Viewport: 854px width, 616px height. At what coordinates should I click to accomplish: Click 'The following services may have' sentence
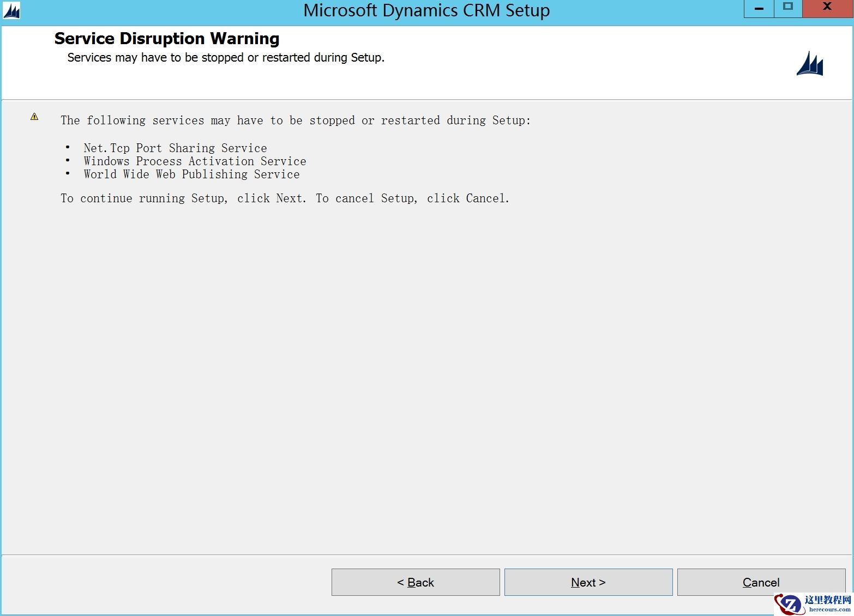tap(296, 120)
